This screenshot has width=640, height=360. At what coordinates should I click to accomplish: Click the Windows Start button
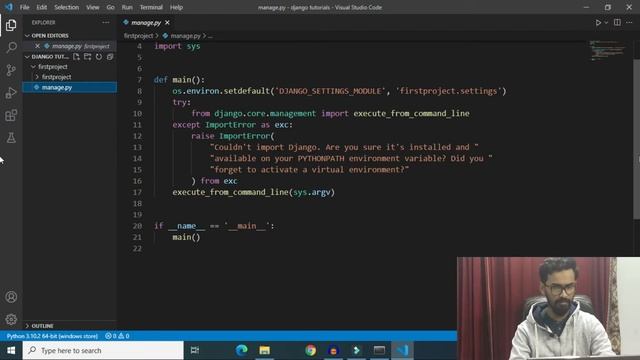click(11, 350)
